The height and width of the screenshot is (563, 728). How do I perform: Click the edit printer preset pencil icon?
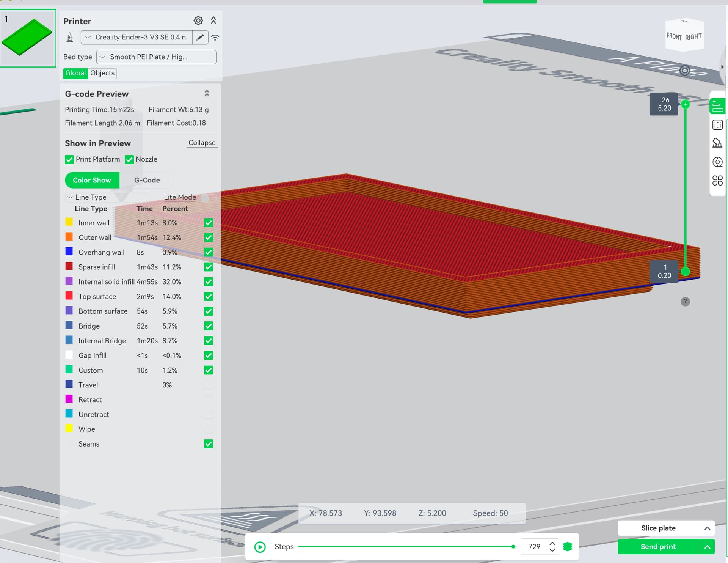pos(200,37)
